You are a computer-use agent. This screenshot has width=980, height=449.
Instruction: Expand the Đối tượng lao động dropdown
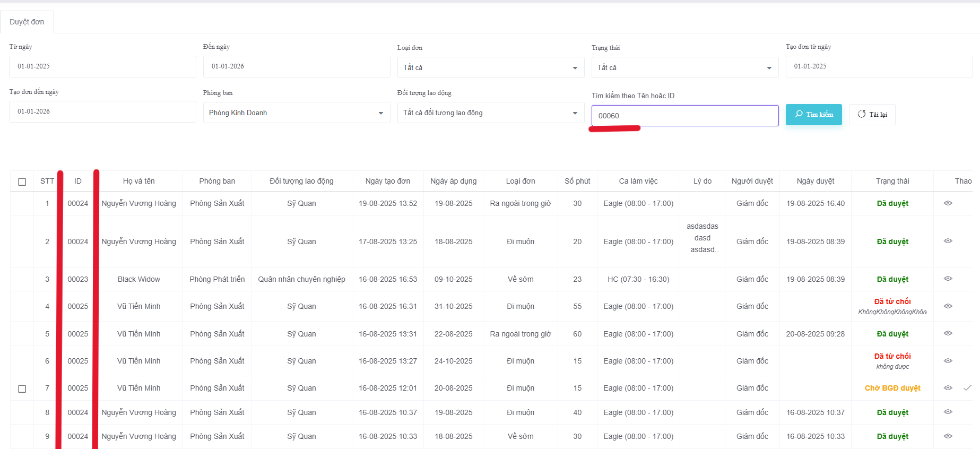[490, 113]
